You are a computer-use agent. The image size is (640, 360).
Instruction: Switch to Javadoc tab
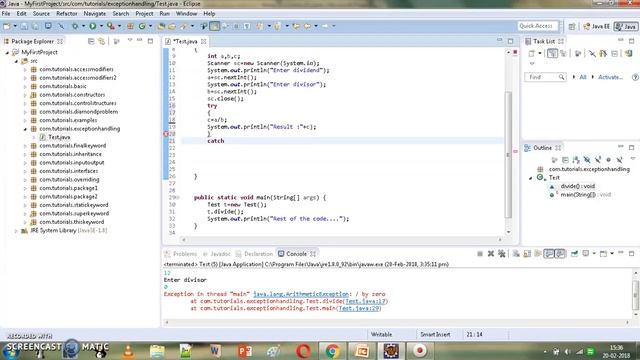pos(217,254)
